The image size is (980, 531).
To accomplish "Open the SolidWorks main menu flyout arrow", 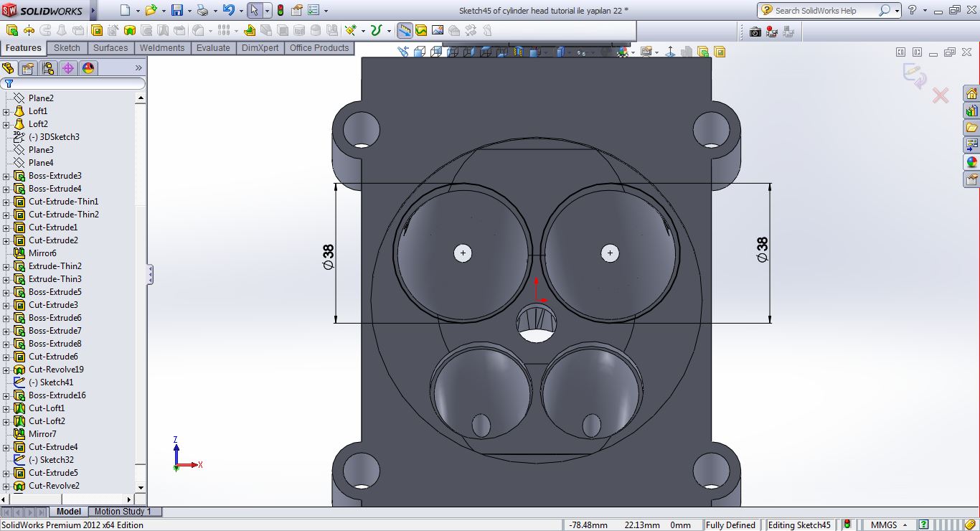I will pyautogui.click(x=94, y=11).
